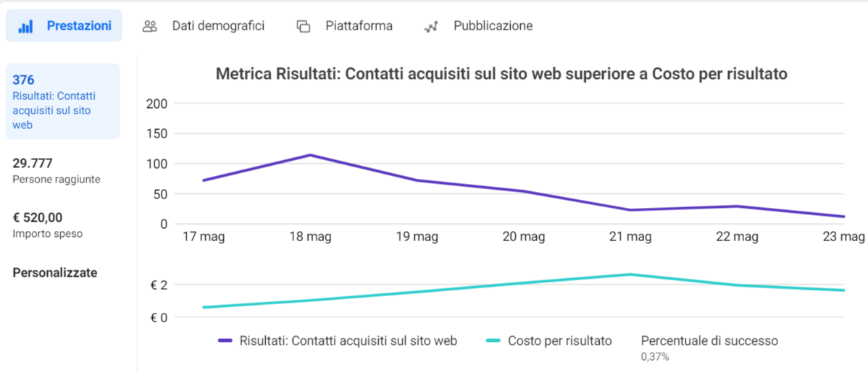Click the Piattaforma devices icon
The width and height of the screenshot is (868, 373).
click(x=303, y=26)
